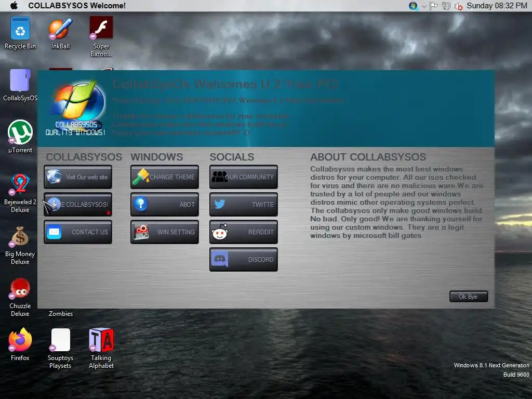Open the Talking Alphabet desktop shortcut
532x399 pixels.
coord(101,349)
